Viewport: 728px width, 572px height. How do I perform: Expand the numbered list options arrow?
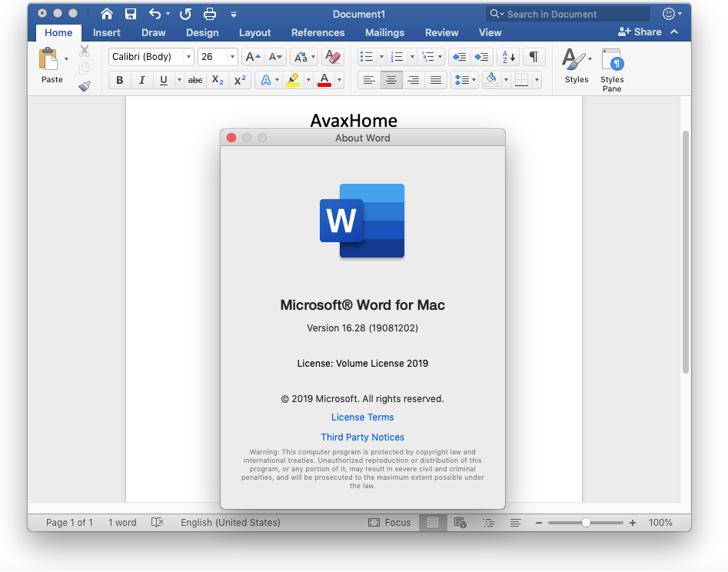(412, 57)
